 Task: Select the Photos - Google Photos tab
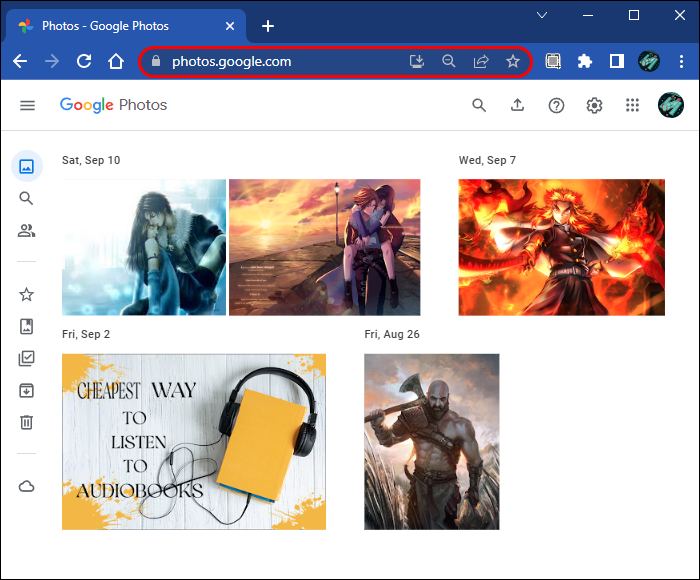point(126,26)
